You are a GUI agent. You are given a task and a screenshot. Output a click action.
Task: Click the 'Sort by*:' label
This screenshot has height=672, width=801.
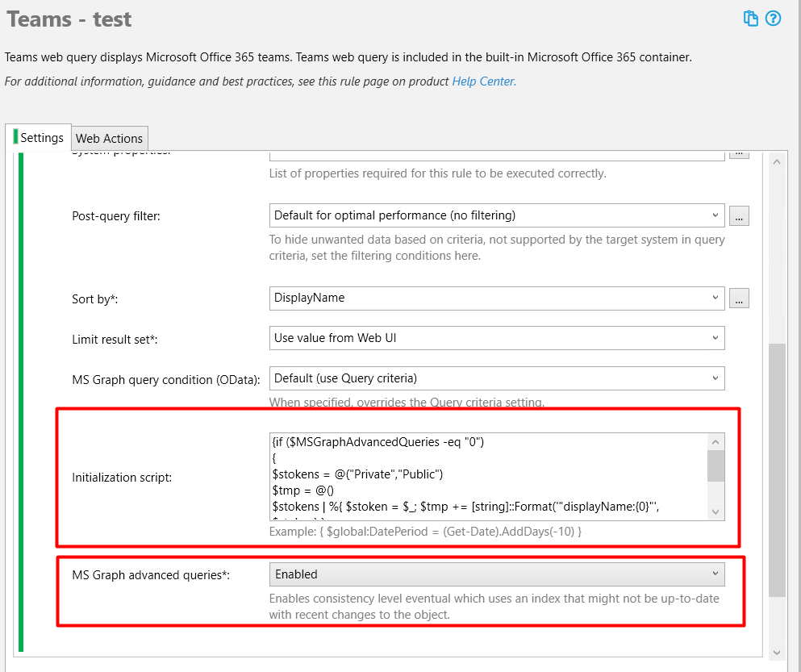click(x=95, y=299)
